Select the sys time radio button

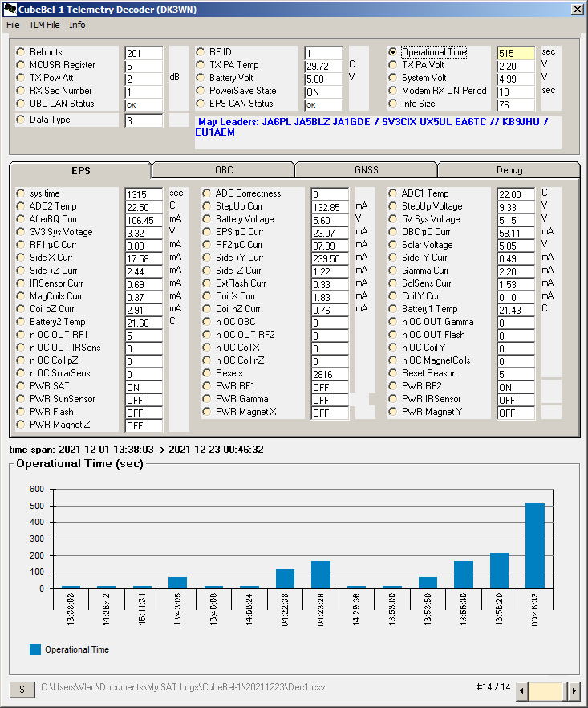pyautogui.click(x=21, y=193)
